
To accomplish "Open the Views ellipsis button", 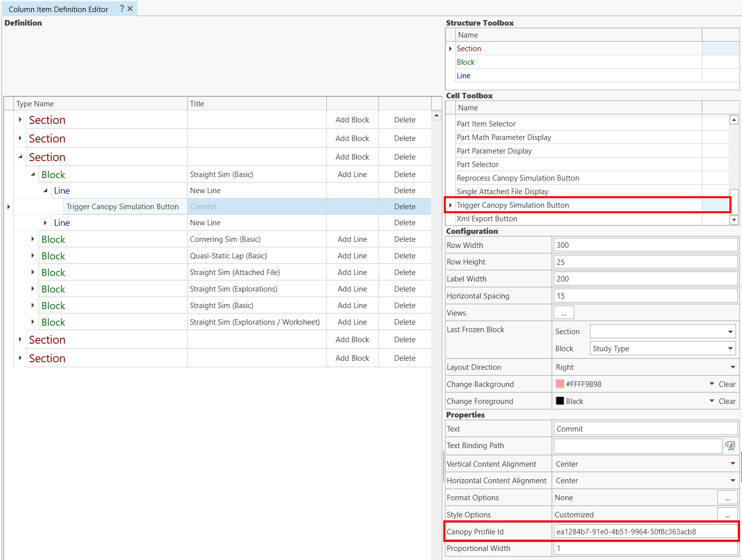I will (564, 313).
